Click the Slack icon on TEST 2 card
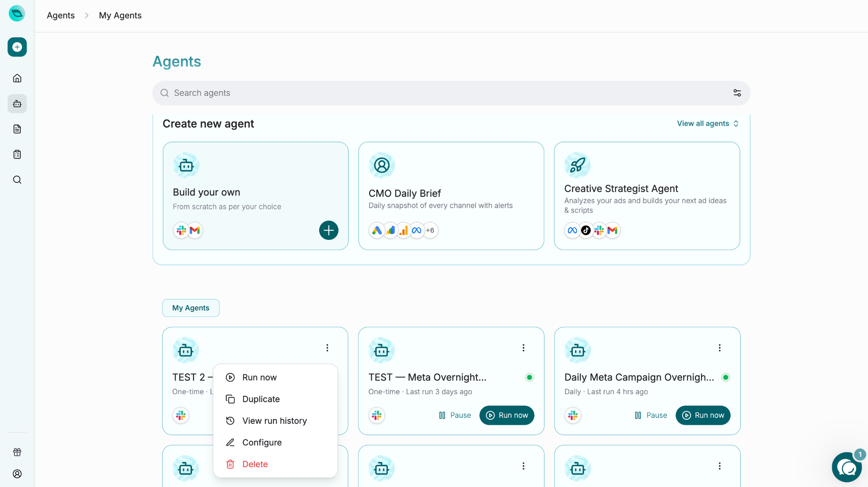Image resolution: width=868 pixels, height=487 pixels. 181,415
